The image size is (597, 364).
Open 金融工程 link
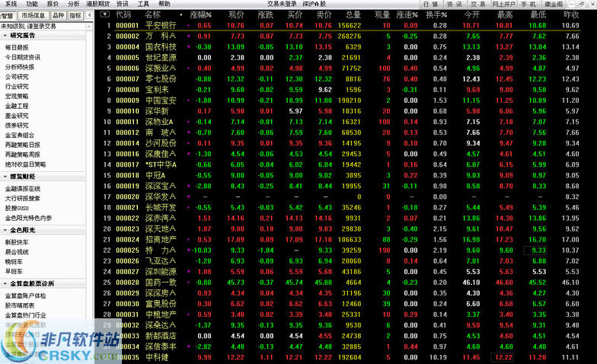coord(17,106)
